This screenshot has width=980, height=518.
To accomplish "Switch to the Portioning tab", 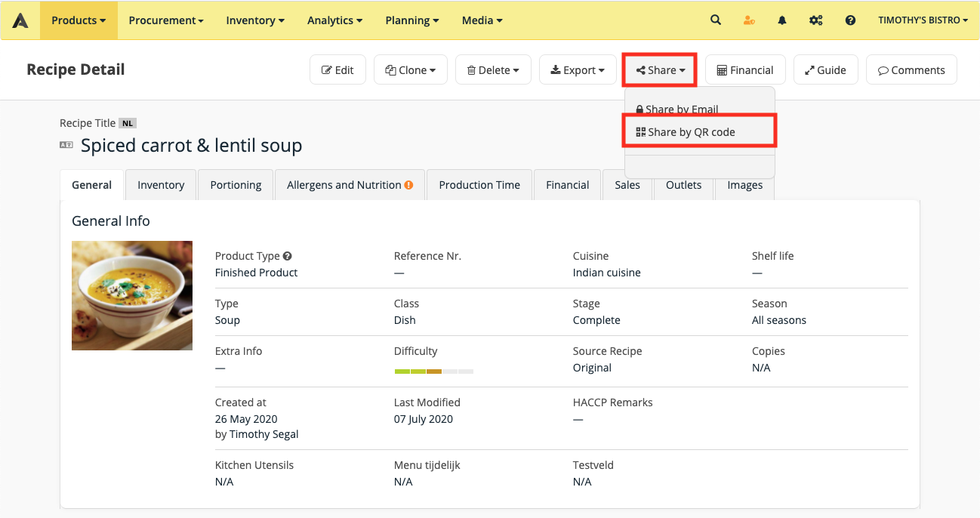I will pyautogui.click(x=236, y=185).
